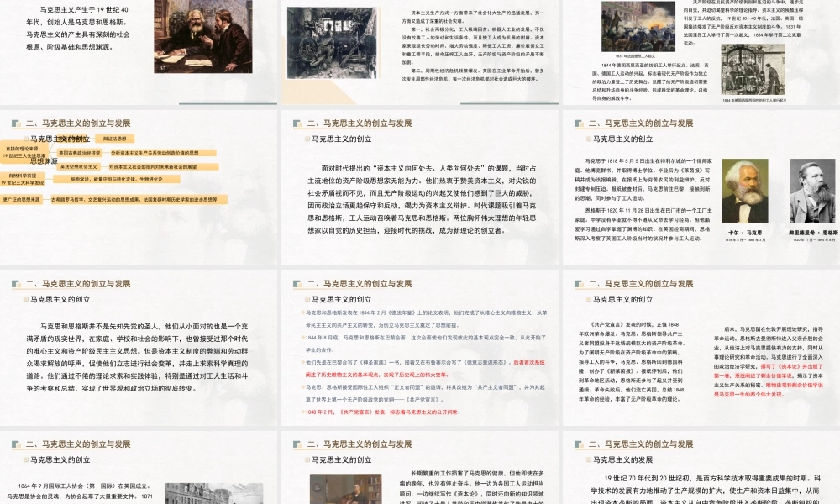Click the 卡尔·马克思 caption label
This screenshot has width=840, height=504.
point(747,230)
